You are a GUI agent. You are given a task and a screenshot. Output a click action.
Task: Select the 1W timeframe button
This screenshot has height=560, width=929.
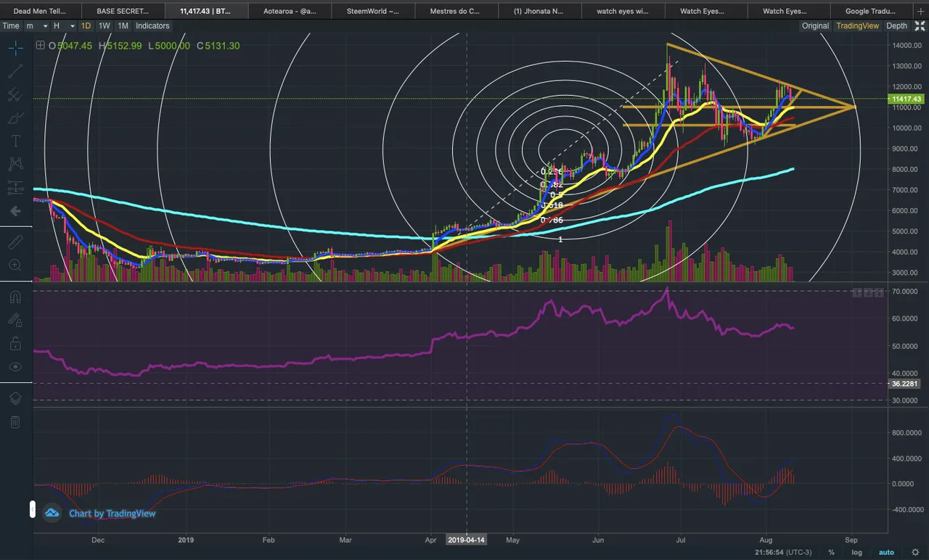105,25
